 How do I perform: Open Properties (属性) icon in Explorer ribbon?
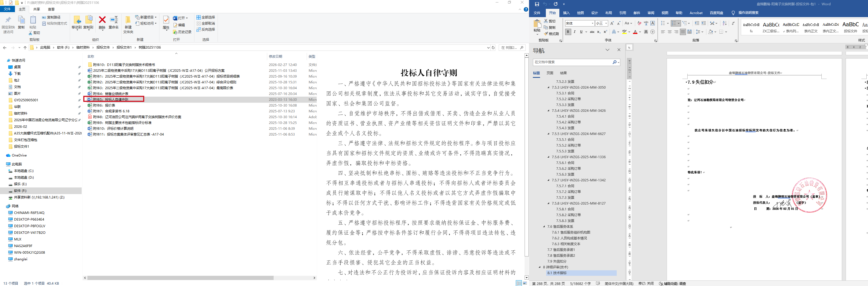pos(166,20)
